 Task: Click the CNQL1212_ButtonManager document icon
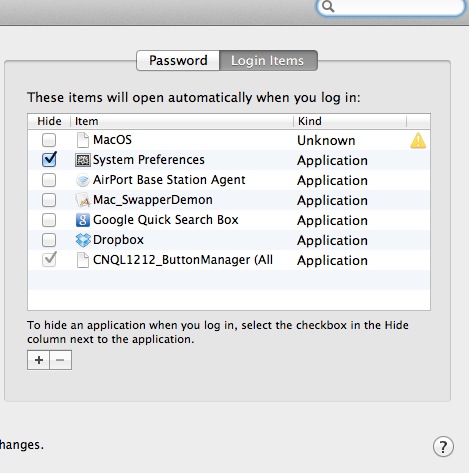click(x=82, y=260)
